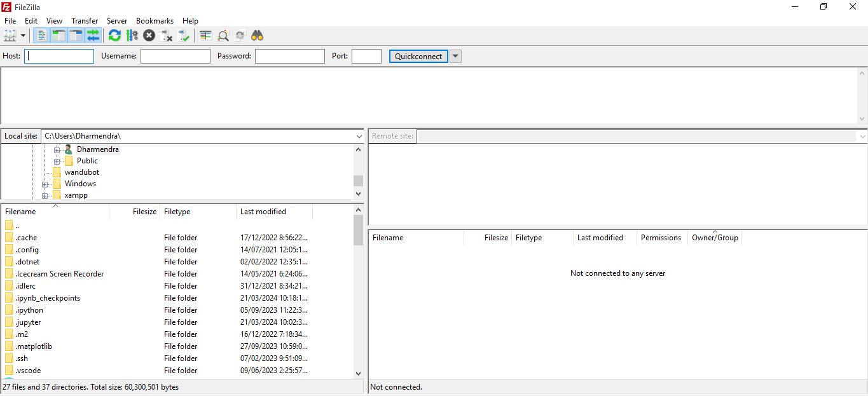Toggle processing of the transfer queue
The width and height of the screenshot is (868, 396).
point(132,36)
